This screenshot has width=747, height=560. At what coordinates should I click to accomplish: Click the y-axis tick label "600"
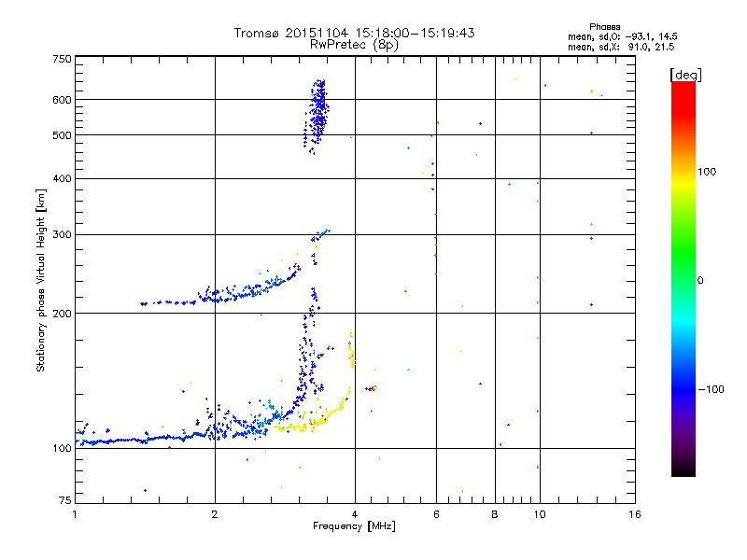coord(62,100)
